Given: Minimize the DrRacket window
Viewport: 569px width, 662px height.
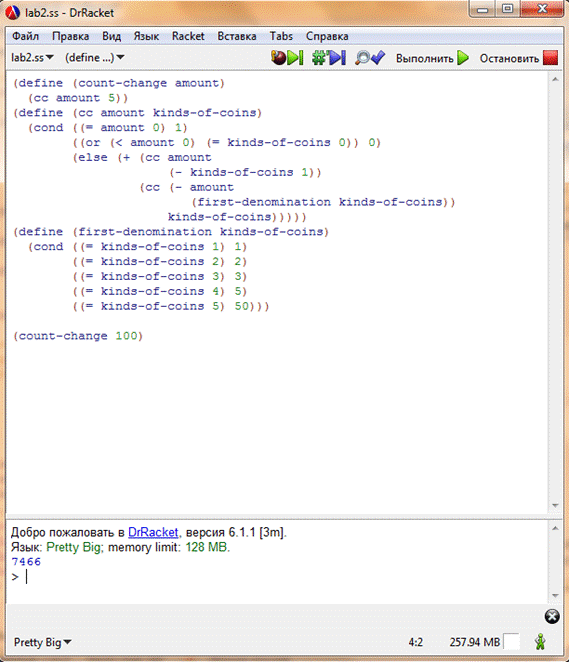Looking at the screenshot, I should pyautogui.click(x=483, y=9).
